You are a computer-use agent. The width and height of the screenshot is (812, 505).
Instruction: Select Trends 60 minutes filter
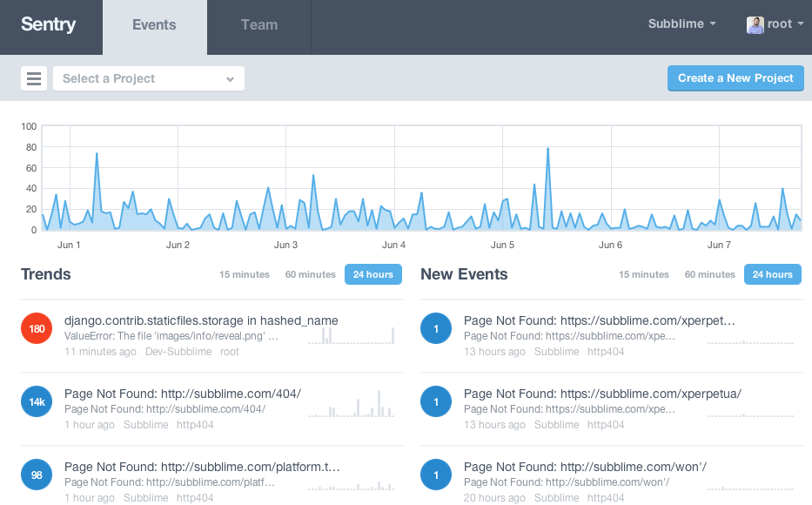tap(310, 274)
